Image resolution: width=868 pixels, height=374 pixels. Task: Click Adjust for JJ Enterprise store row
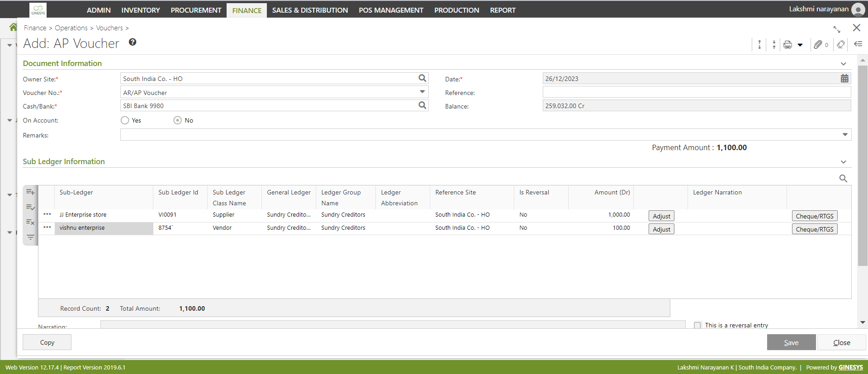tap(661, 216)
